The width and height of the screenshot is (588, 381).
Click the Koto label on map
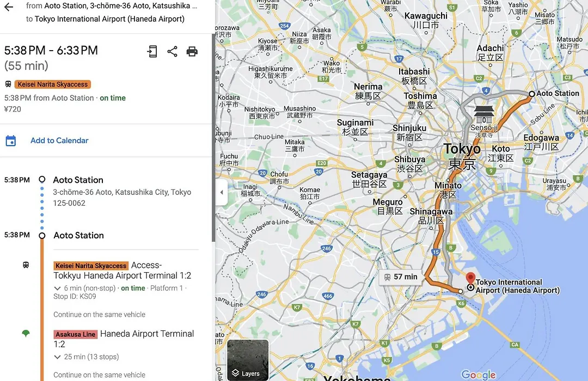click(501, 153)
